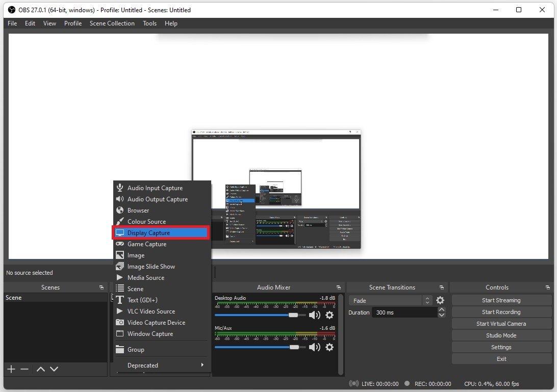Screen dimensions: 557x392
Task: Adjust the Desktop Audio volume slider
Action: pyautogui.click(x=293, y=315)
